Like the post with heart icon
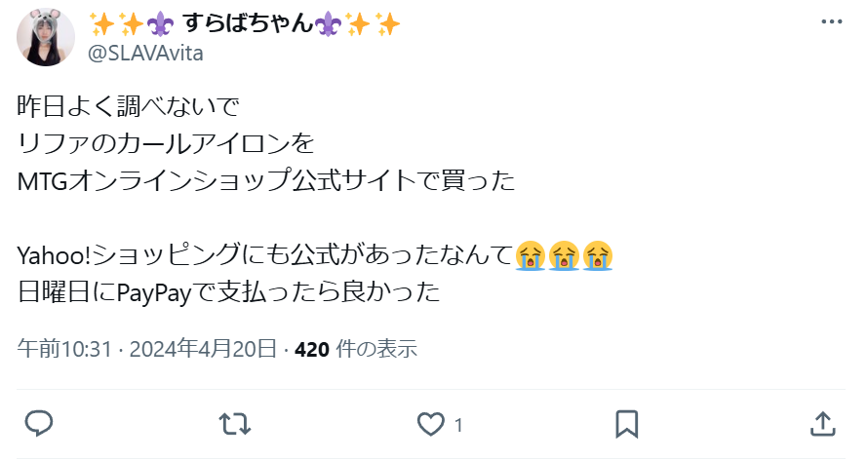The height and width of the screenshot is (460, 868). pos(431,424)
